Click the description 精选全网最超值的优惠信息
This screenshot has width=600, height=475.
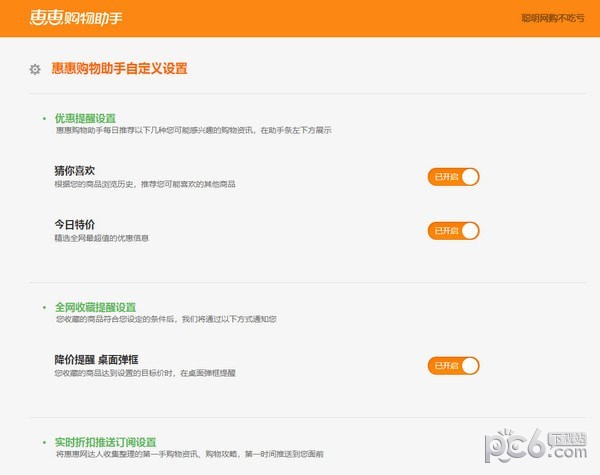[x=101, y=238]
